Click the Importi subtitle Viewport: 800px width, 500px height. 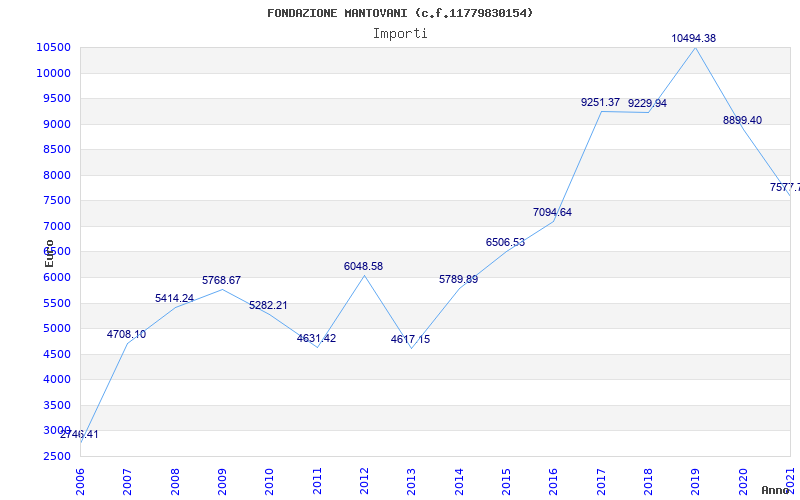[x=400, y=34]
